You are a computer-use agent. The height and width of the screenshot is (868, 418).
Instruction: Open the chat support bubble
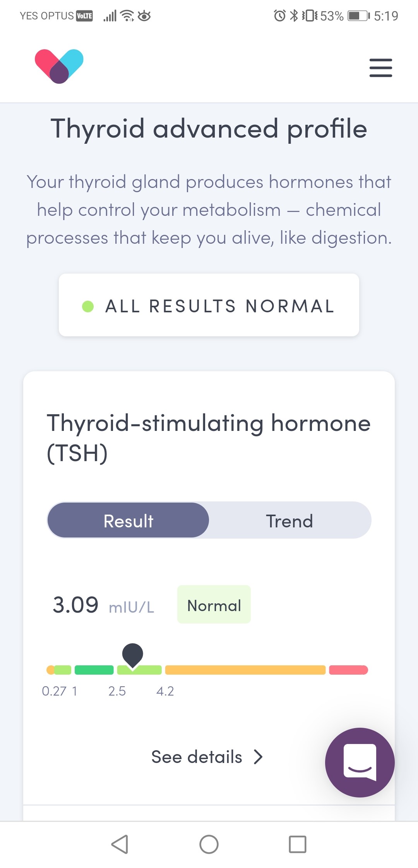pyautogui.click(x=360, y=762)
